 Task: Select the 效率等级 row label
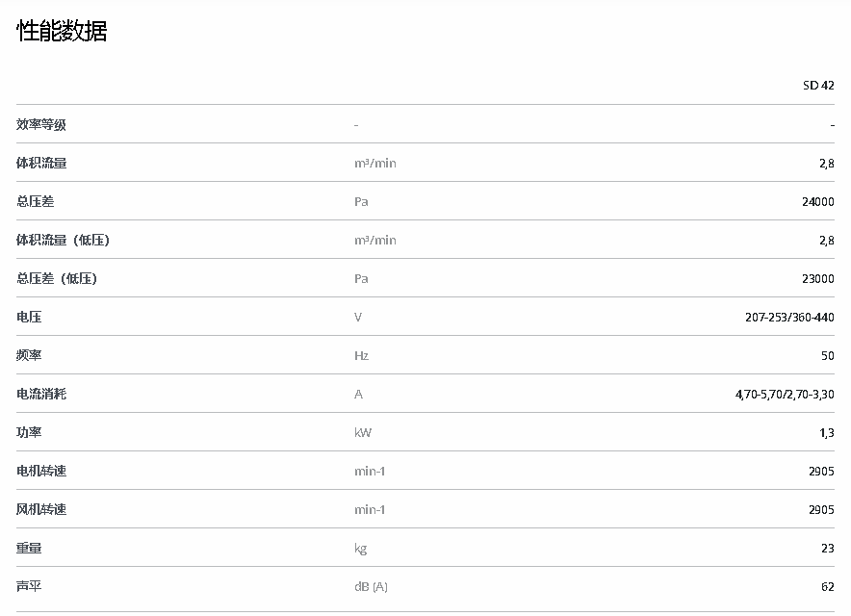(41, 124)
